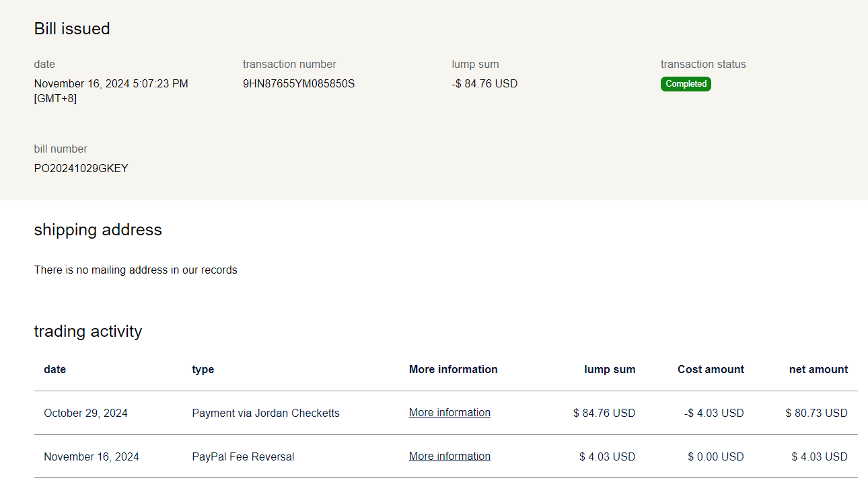Click the $ 0.00 USD cost amount

pyautogui.click(x=715, y=457)
